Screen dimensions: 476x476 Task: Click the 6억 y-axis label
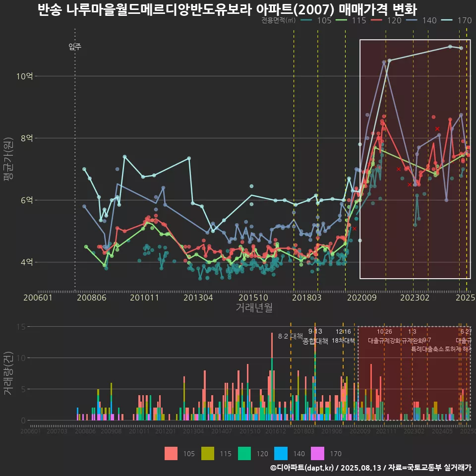click(27, 200)
